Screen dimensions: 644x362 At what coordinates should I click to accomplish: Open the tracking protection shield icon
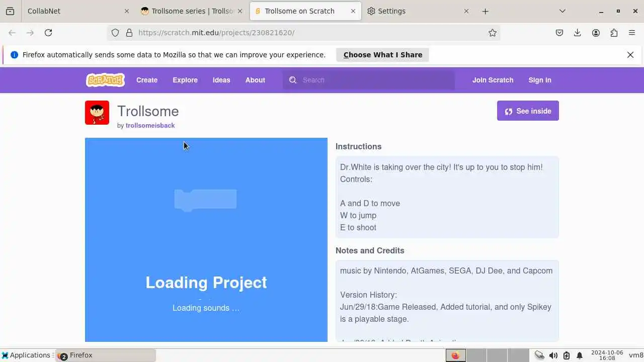(115, 33)
